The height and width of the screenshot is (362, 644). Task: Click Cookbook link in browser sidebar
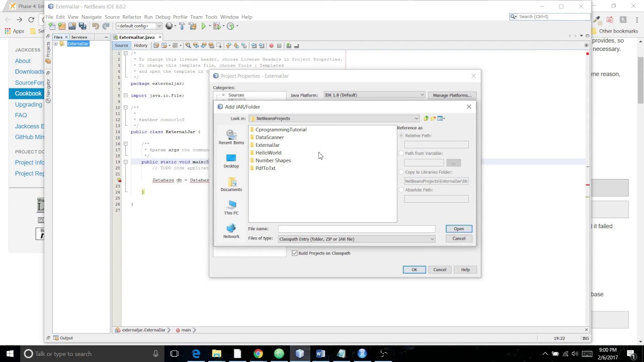(28, 94)
